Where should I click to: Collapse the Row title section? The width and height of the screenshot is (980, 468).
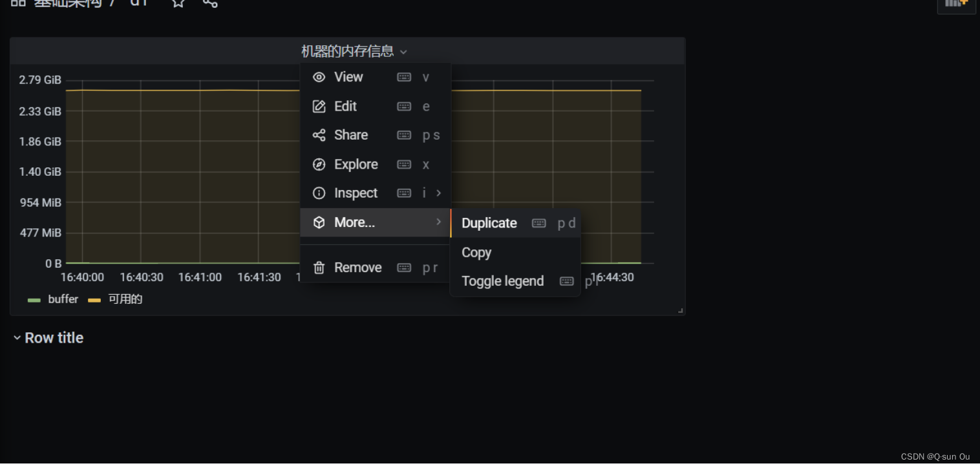pos(17,337)
